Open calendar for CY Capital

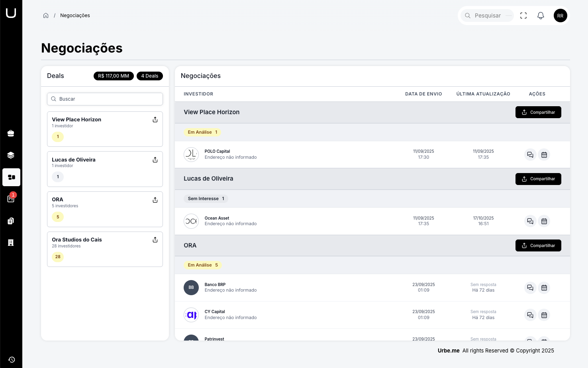pyautogui.click(x=544, y=315)
